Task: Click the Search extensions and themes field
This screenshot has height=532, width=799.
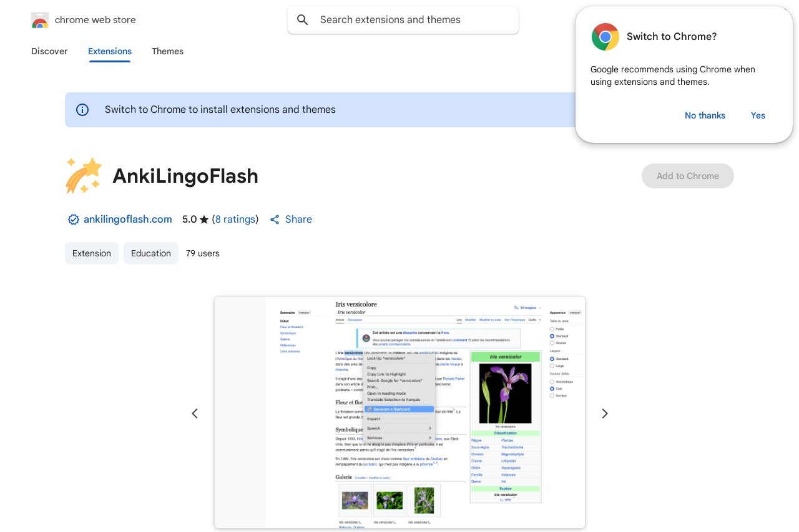Action: pos(403,20)
